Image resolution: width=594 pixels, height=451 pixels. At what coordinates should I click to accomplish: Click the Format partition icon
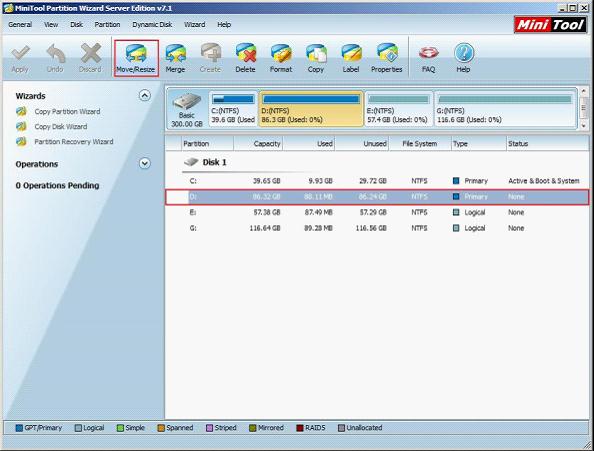click(x=281, y=54)
